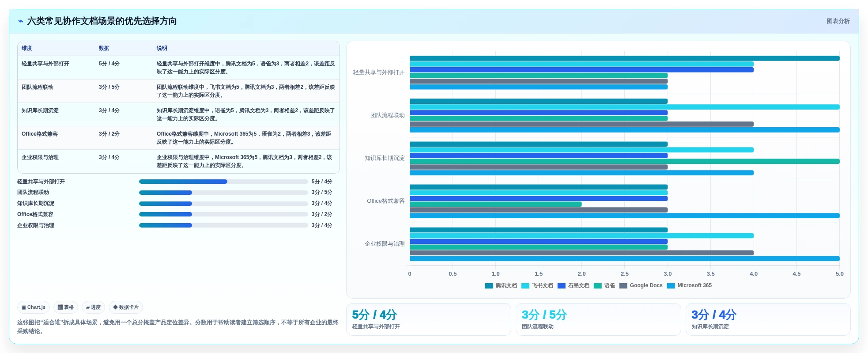
Task: Click the 团队流程联动 progress bar
Action: click(x=223, y=193)
